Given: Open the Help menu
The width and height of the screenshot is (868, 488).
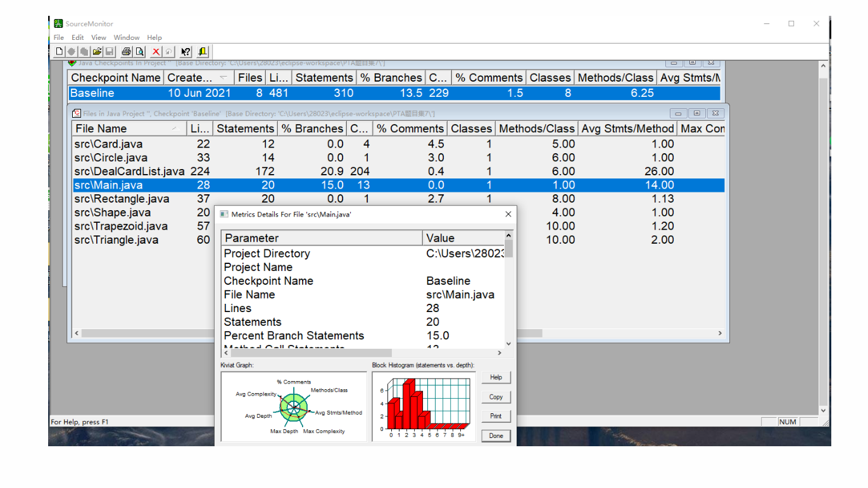Looking at the screenshot, I should click(x=154, y=37).
